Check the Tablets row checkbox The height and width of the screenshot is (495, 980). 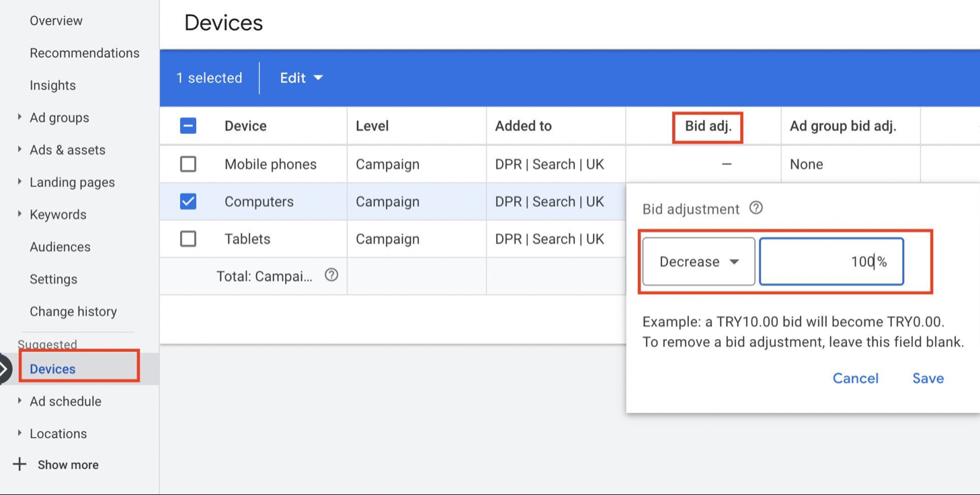coord(188,239)
